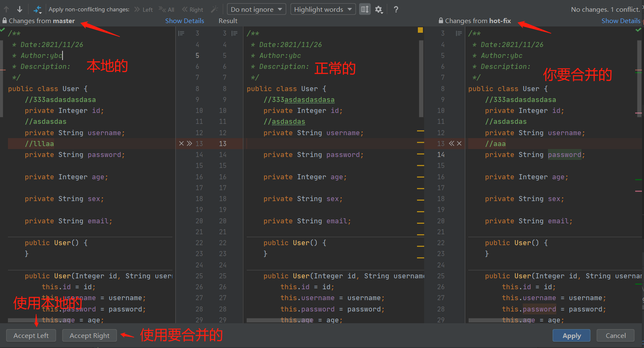
Task: Click 'private String sex;' in Result pane
Action: (303, 199)
